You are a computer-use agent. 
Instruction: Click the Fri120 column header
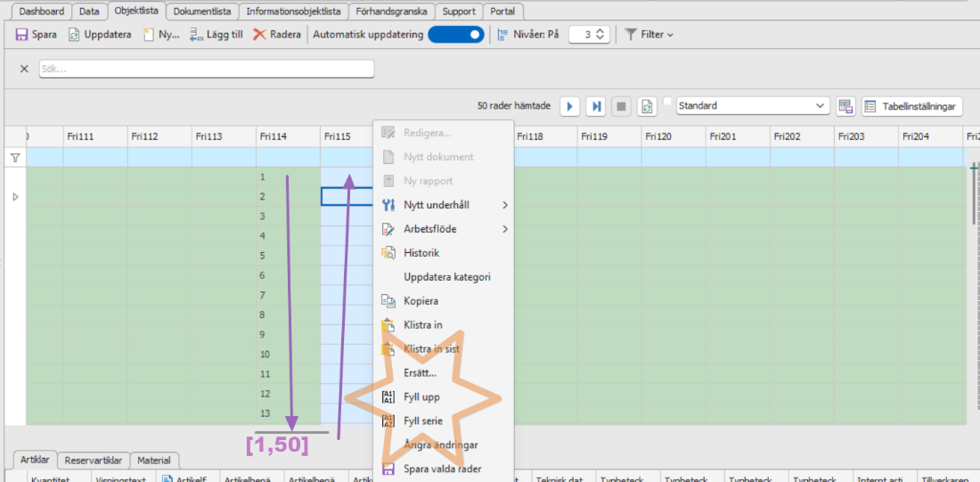674,136
